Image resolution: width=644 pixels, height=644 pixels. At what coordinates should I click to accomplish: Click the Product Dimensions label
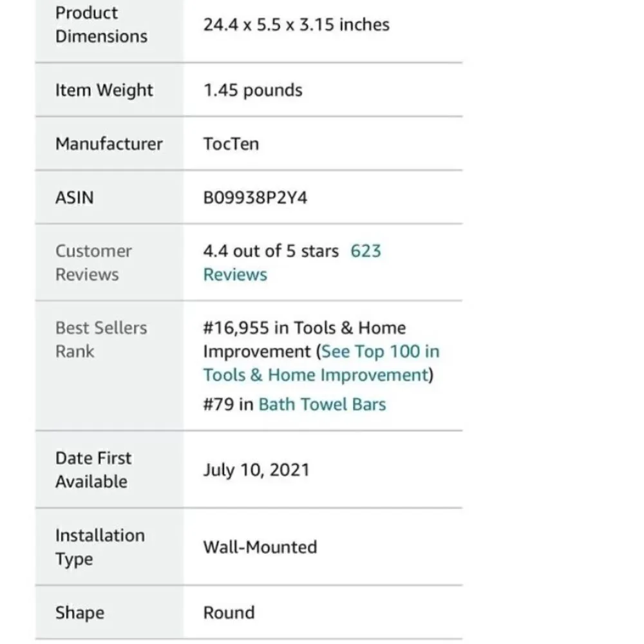pos(102,24)
